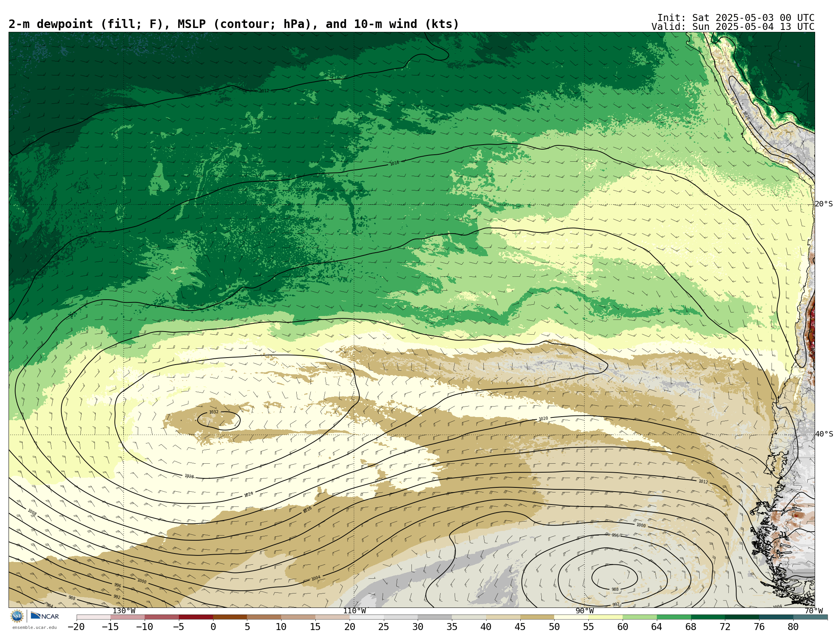Pick the dark green swatch between 68 and 72
Screen dimensions: 840x632
[x=708, y=617]
